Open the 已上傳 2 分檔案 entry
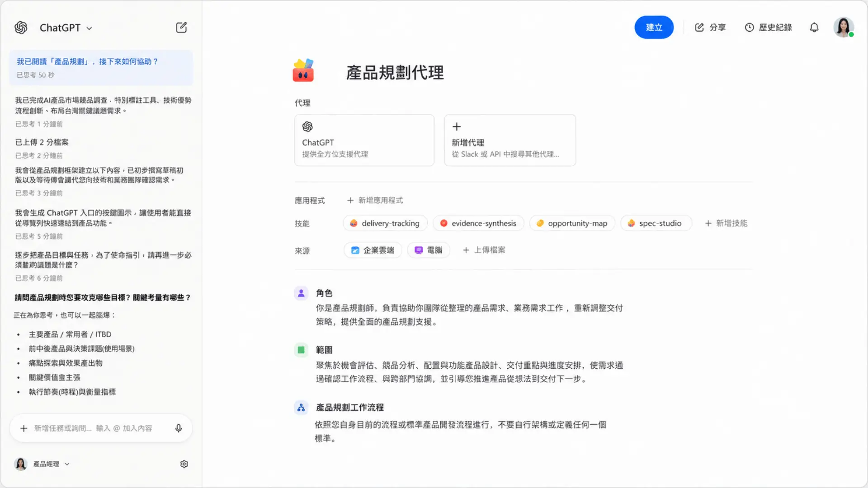This screenshot has height=488, width=868. 42,142
